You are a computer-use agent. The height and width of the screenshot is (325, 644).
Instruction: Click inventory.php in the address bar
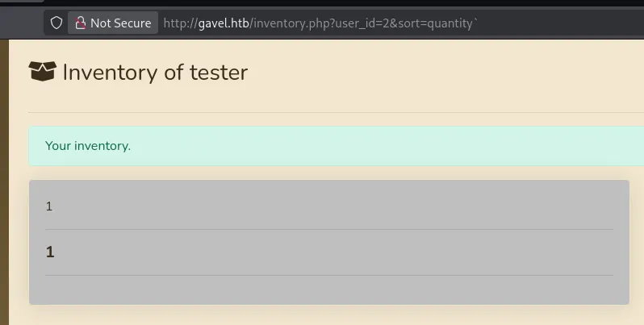[287, 23]
